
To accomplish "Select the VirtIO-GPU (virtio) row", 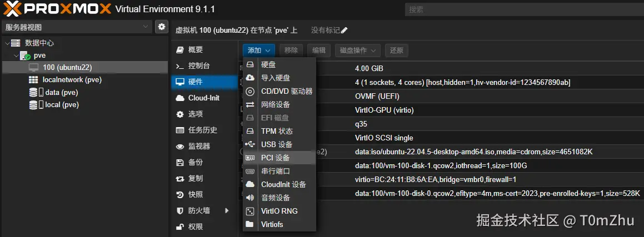I will (441, 110).
